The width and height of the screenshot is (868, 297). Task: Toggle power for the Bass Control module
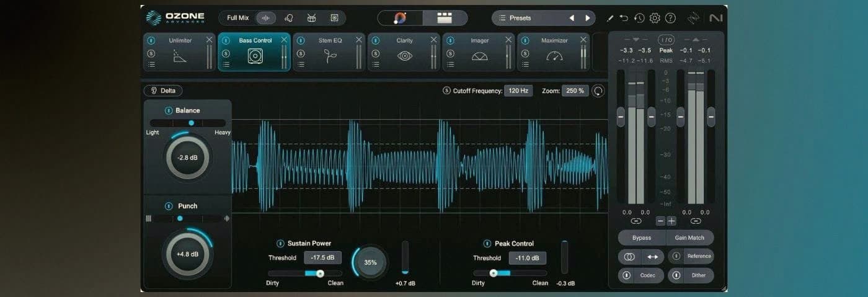pyautogui.click(x=226, y=41)
